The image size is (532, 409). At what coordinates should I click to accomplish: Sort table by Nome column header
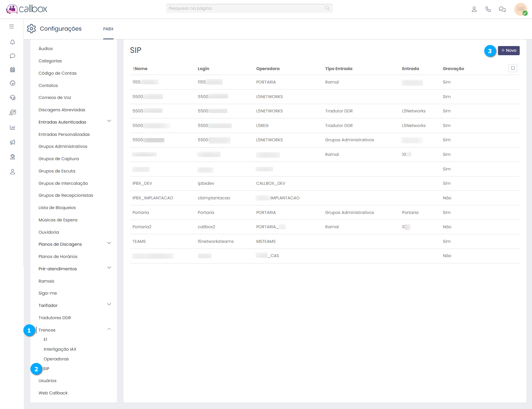pos(140,69)
